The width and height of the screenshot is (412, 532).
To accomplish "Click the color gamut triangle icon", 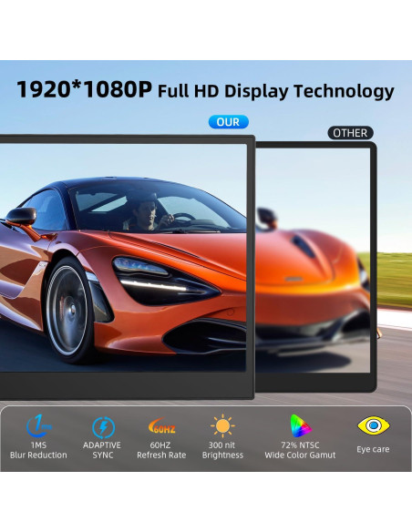I will click(x=301, y=425).
